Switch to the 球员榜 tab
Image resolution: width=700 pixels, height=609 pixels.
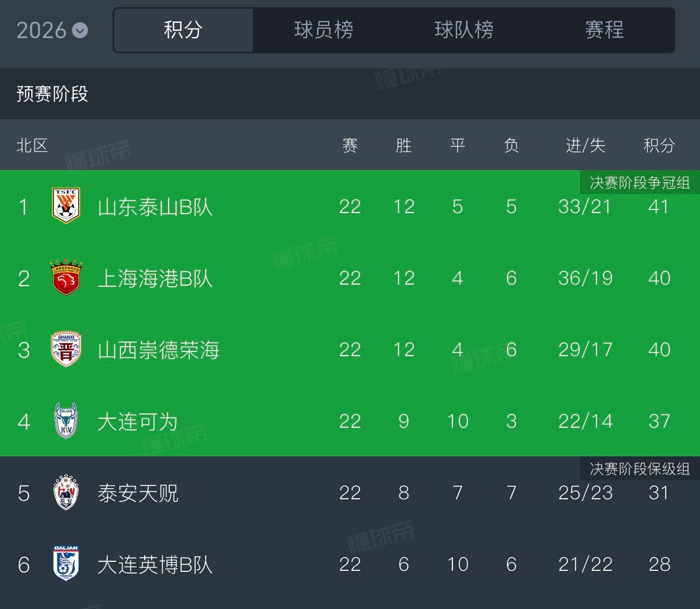pyautogui.click(x=323, y=30)
